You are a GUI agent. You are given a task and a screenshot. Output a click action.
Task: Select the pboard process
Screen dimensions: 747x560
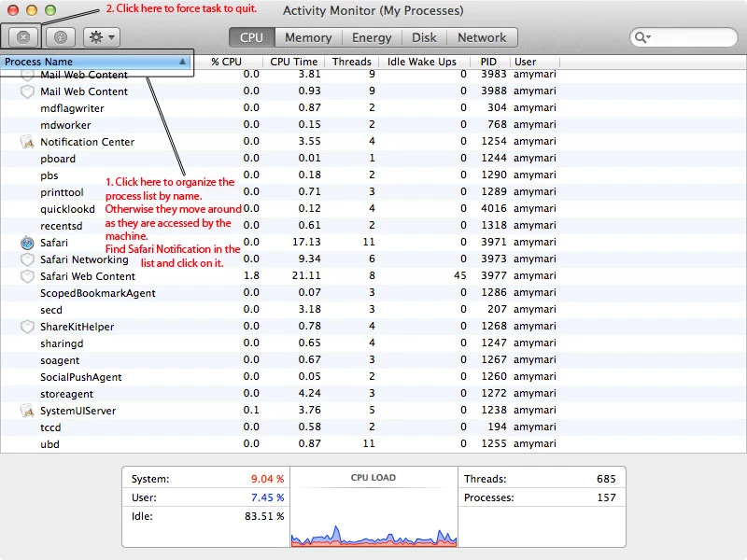(373, 158)
